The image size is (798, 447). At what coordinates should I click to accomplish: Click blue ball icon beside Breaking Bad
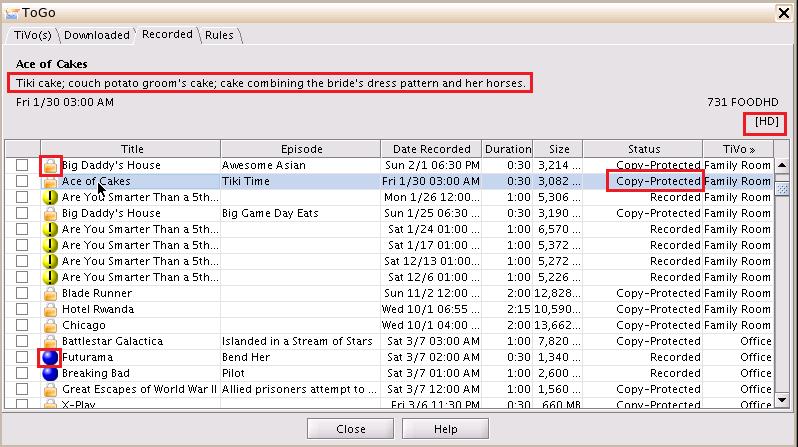(x=50, y=373)
